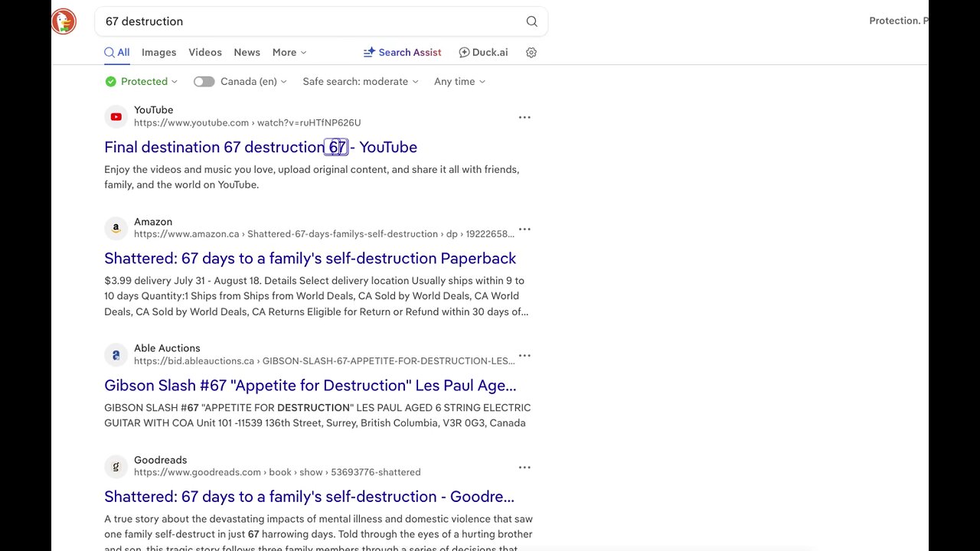Screen dimensions: 980x551
Task: Open the search settings gear icon
Action: 531,53
